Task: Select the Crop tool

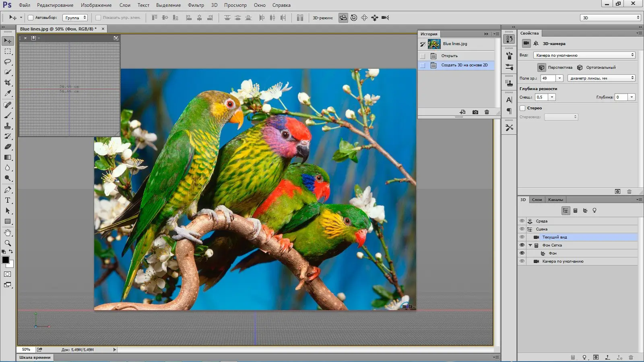Action: pos(8,83)
